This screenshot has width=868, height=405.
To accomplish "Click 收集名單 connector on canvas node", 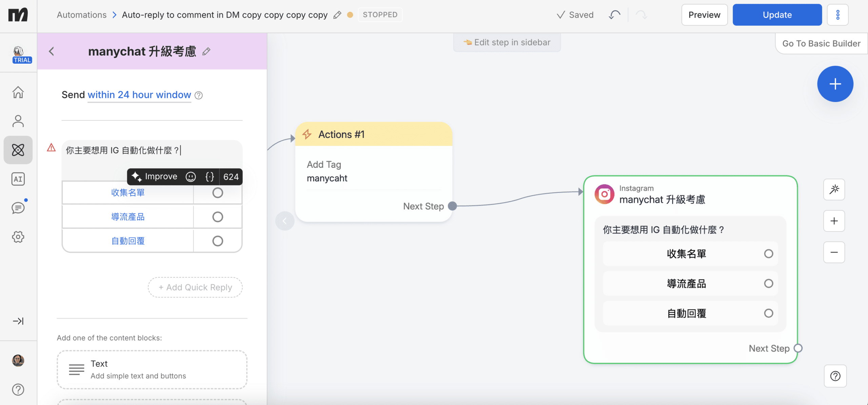I will pyautogui.click(x=768, y=254).
